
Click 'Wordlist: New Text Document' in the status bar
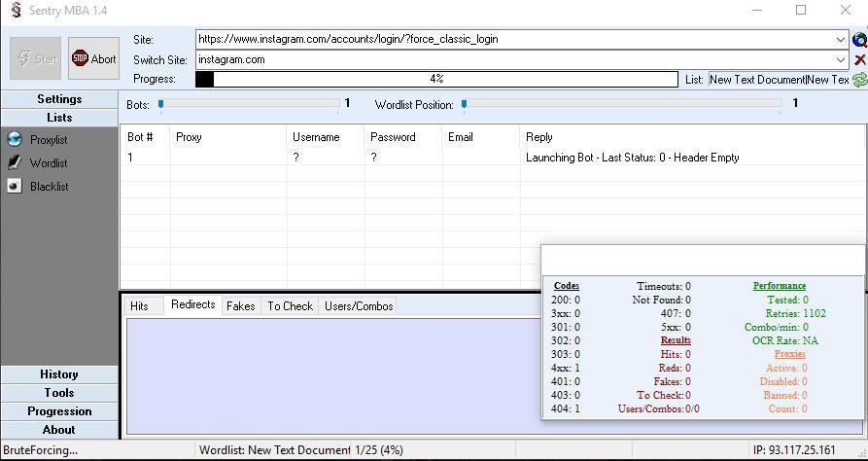[274, 450]
